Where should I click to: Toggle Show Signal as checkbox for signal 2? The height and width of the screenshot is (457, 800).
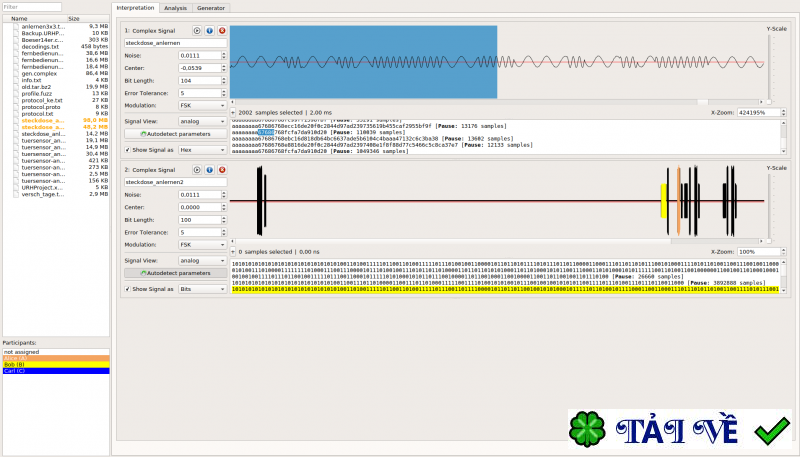pyautogui.click(x=127, y=288)
